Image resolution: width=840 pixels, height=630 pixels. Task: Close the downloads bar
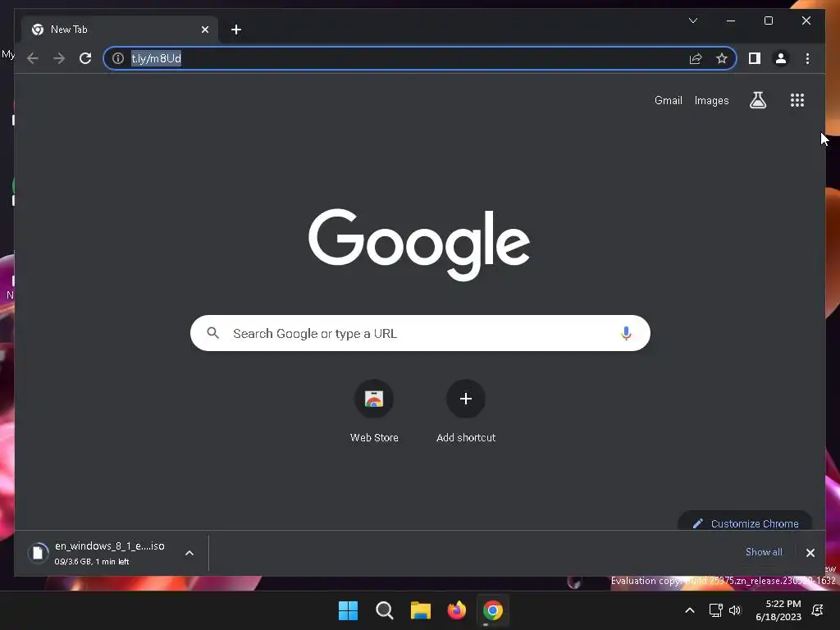point(810,553)
